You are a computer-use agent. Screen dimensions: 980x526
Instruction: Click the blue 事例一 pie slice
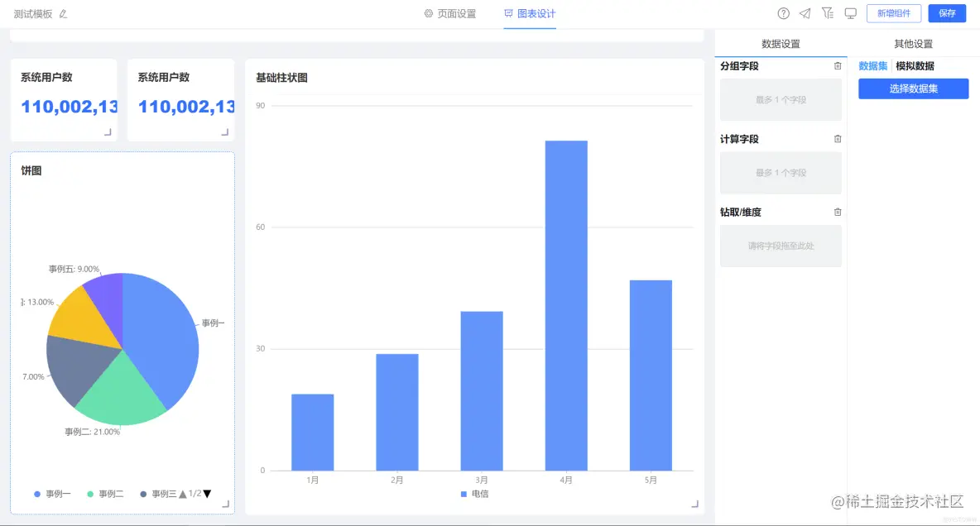162,337
